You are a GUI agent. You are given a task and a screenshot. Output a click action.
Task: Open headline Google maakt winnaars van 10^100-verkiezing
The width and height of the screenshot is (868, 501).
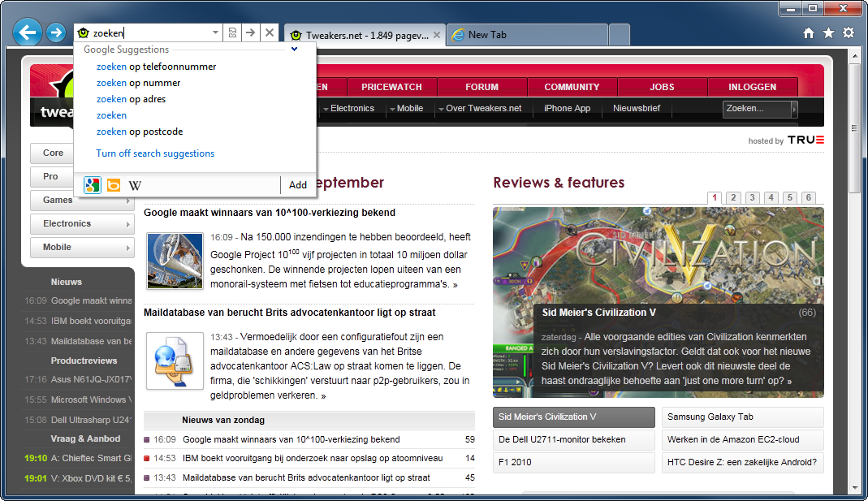click(270, 213)
